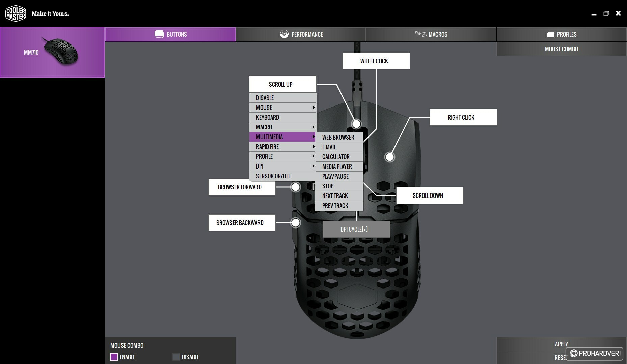Click the Mouse Combo panel header
Image resolution: width=627 pixels, height=364 pixels.
(562, 49)
